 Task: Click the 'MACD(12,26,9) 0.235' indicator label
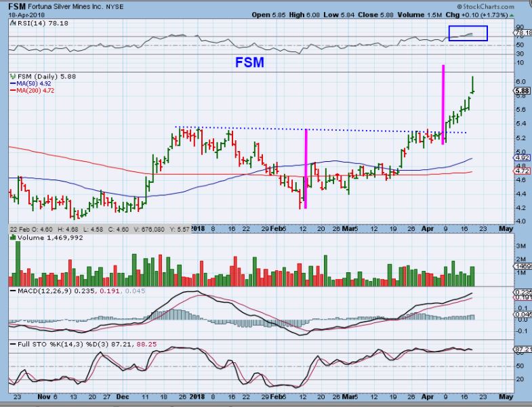pyautogui.click(x=57, y=291)
